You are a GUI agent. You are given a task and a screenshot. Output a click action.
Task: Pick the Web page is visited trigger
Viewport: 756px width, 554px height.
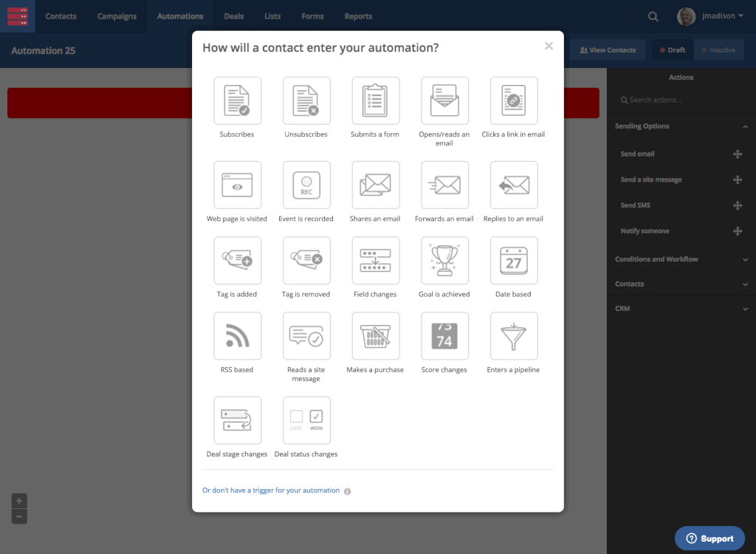[237, 185]
